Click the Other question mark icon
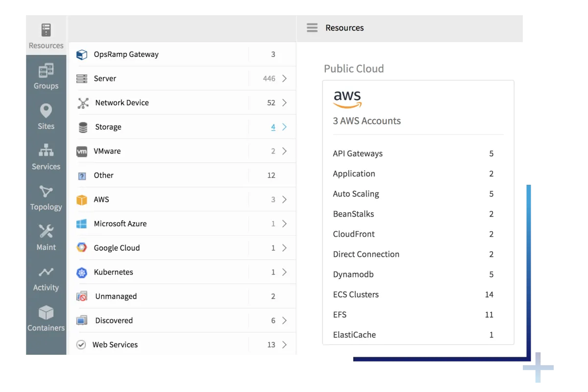Viewport: 588px width, 392px height. pos(82,175)
